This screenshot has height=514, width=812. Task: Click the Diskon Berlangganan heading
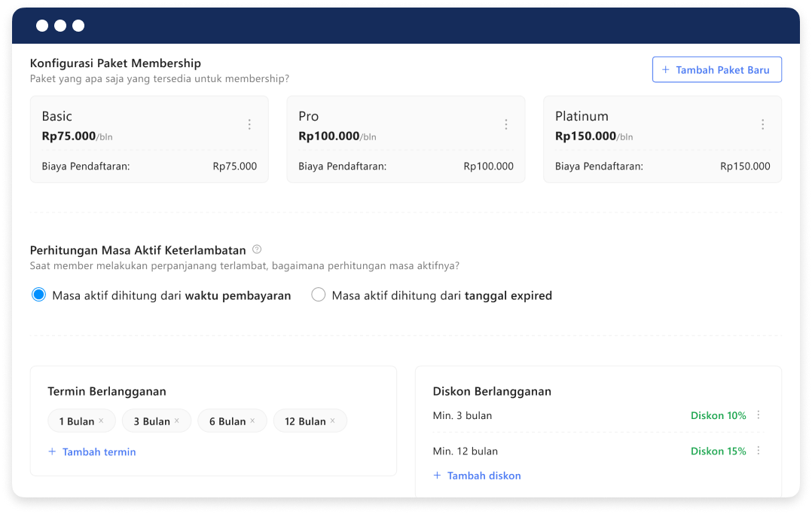click(x=492, y=391)
